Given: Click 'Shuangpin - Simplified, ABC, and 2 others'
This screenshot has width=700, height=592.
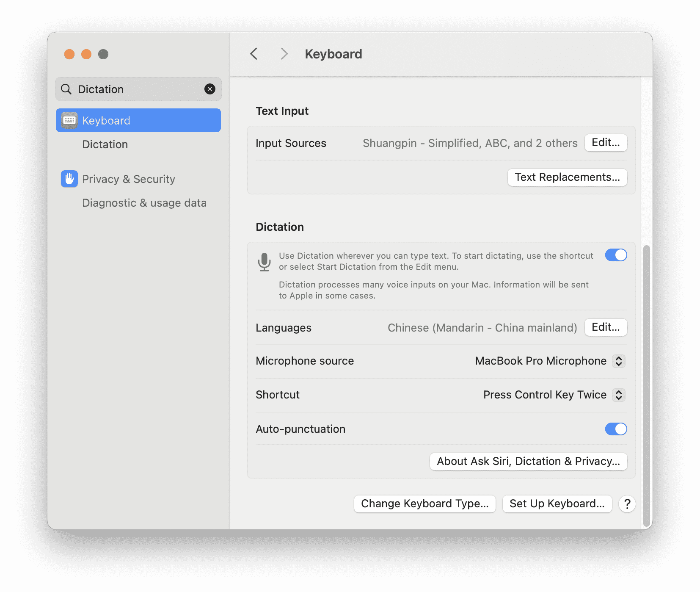Looking at the screenshot, I should 470,143.
